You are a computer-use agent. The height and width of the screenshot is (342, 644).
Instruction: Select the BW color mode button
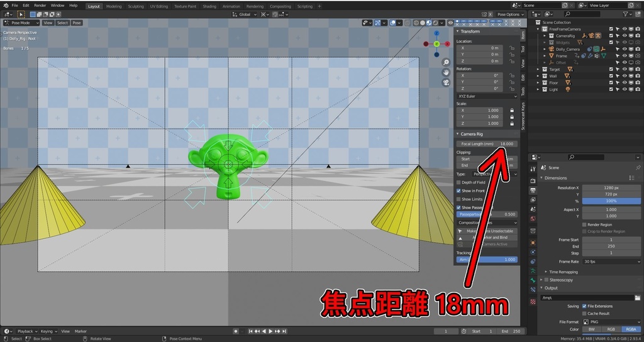[591, 329]
